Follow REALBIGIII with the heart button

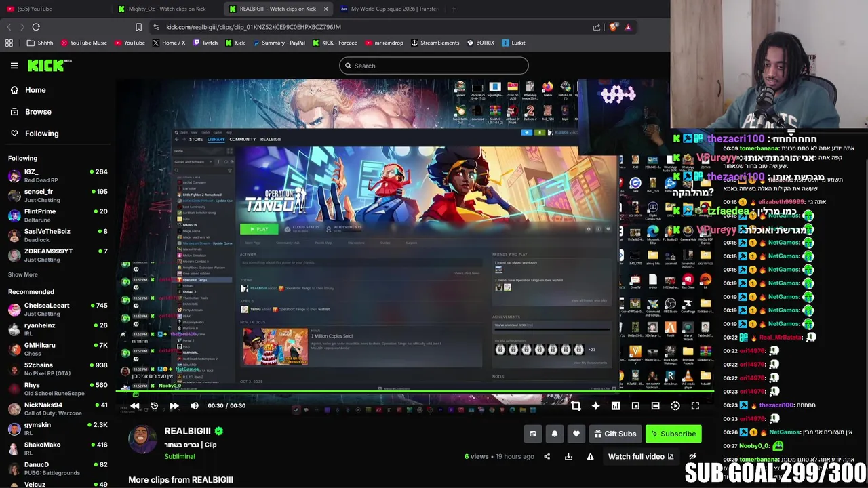point(576,434)
